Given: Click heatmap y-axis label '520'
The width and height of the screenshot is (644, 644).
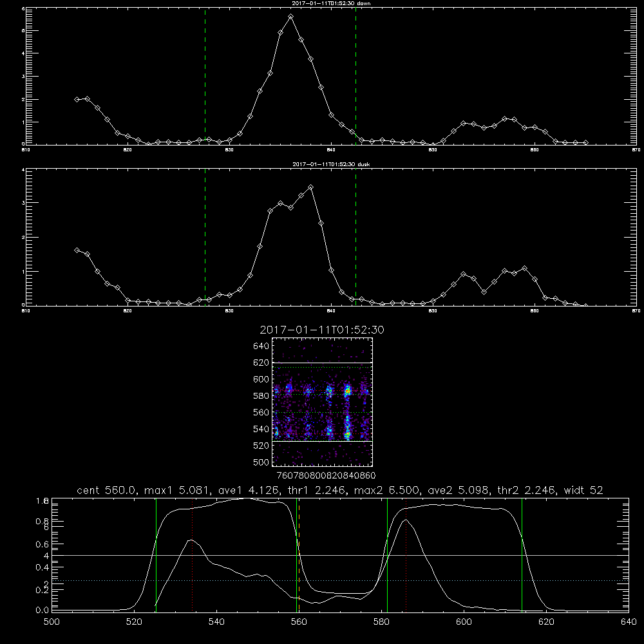Looking at the screenshot, I should 261,446.
